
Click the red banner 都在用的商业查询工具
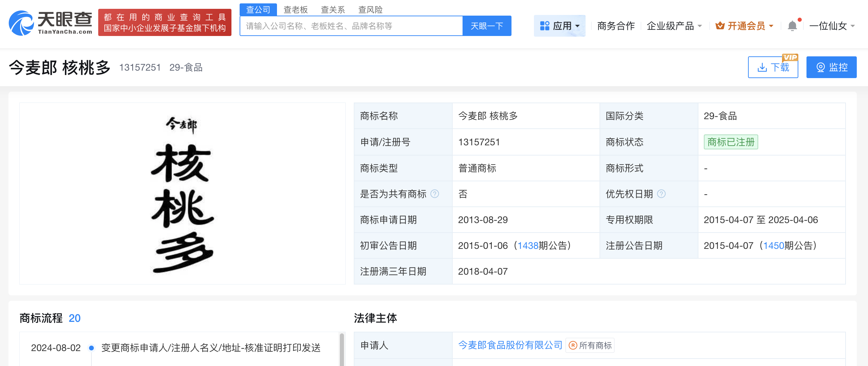point(165,22)
